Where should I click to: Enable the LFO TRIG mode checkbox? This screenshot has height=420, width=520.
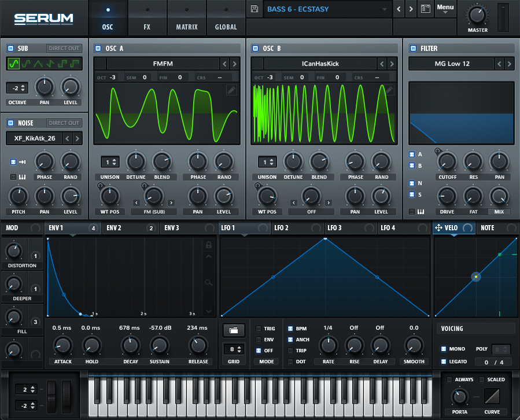click(x=259, y=329)
